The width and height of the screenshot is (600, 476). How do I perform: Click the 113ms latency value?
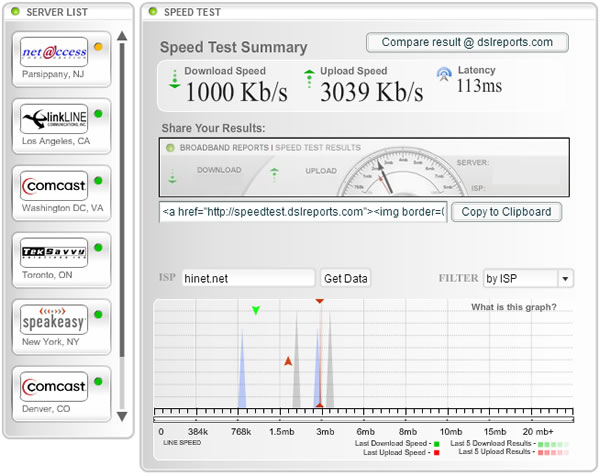point(479,86)
